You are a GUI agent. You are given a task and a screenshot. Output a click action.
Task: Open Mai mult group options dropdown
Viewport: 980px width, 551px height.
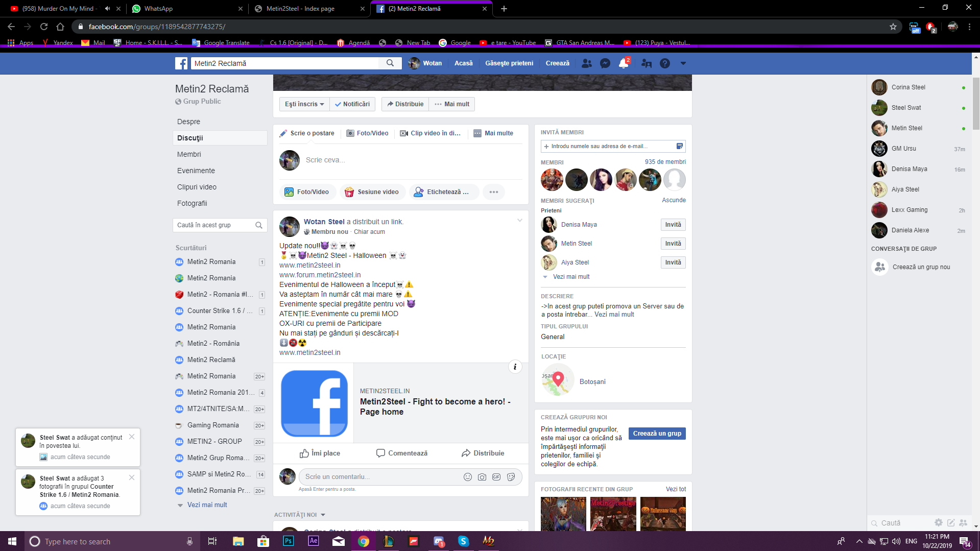click(452, 104)
